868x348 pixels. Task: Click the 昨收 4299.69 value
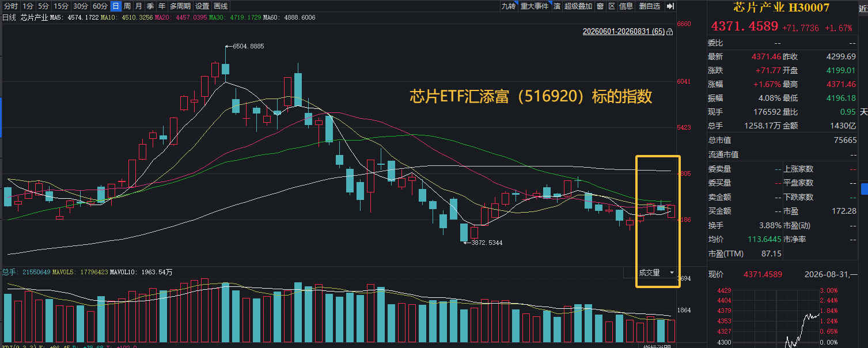click(x=842, y=56)
